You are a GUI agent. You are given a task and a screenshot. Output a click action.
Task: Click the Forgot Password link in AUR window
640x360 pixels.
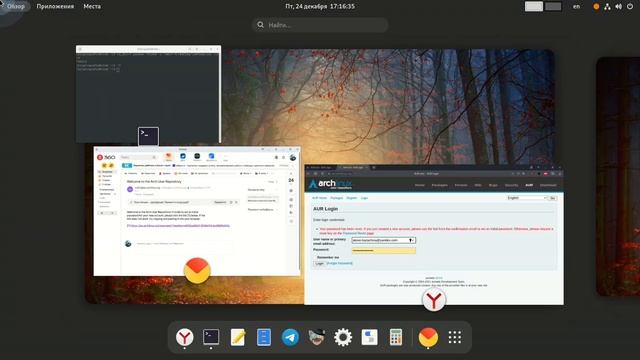[x=340, y=264]
